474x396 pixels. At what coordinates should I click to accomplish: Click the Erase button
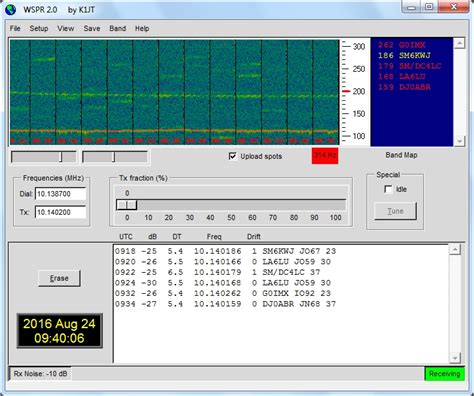[59, 278]
